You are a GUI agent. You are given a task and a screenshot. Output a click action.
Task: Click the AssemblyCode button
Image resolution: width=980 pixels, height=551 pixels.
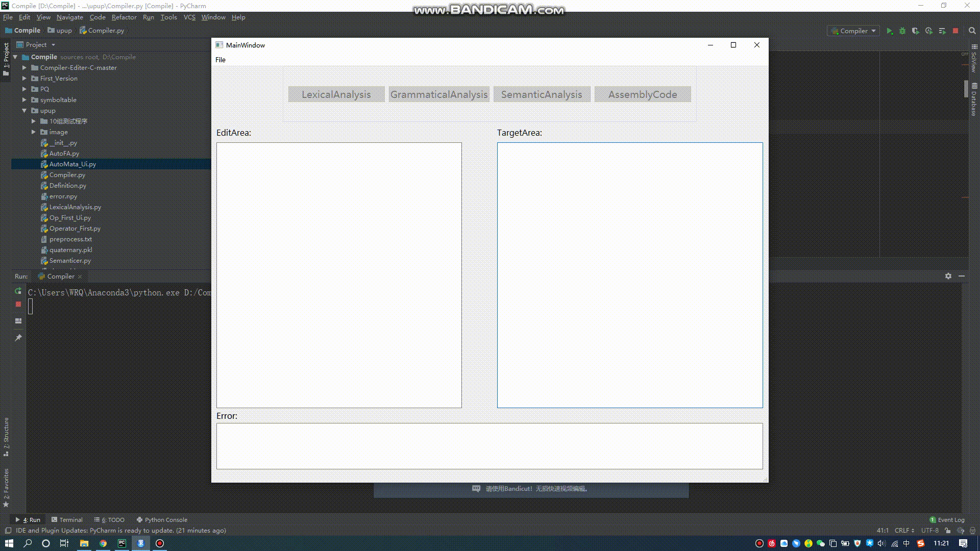(642, 94)
